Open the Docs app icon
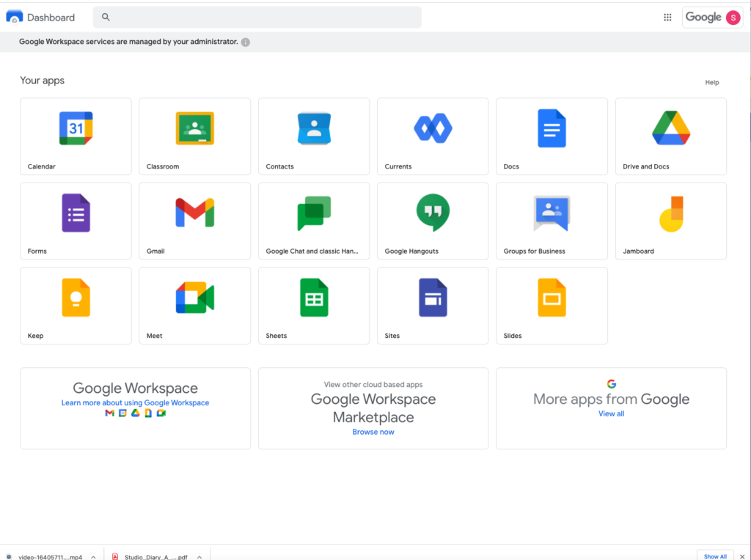The width and height of the screenshot is (751, 560). click(x=552, y=128)
